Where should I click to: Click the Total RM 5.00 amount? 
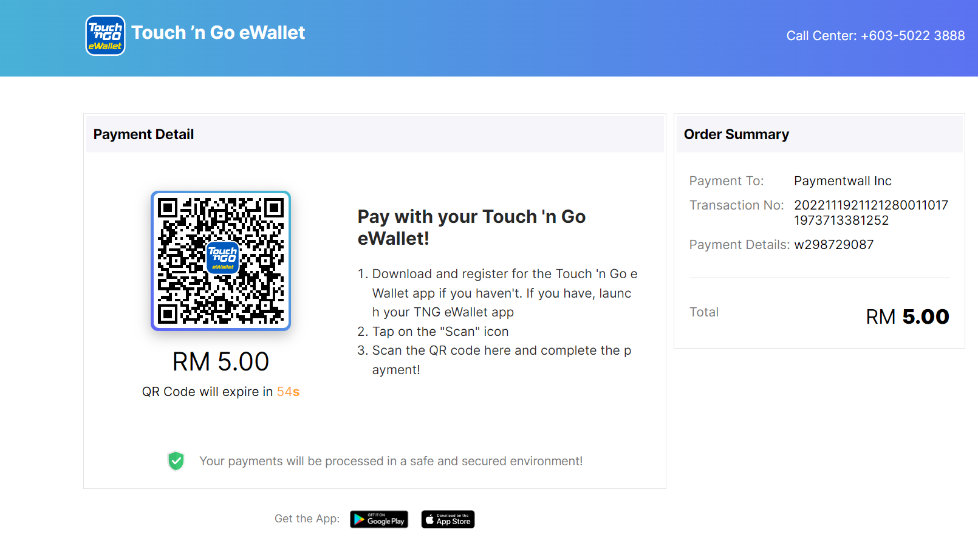[908, 316]
